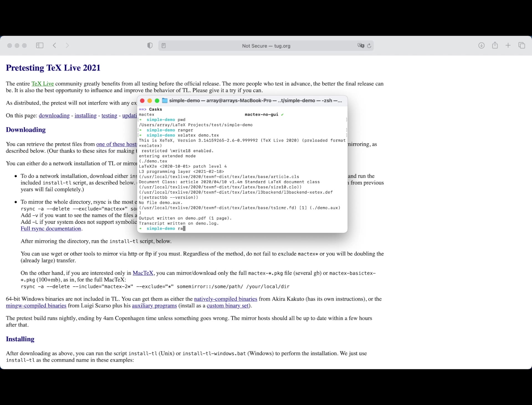532x405 pixels.
Task: Click the Casks dropdown section header
Action: coord(155,109)
